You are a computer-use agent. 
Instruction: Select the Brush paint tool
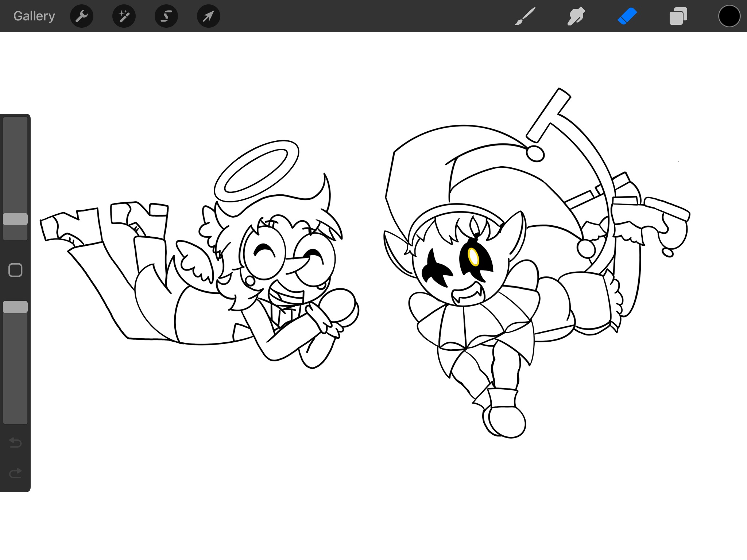tap(525, 16)
